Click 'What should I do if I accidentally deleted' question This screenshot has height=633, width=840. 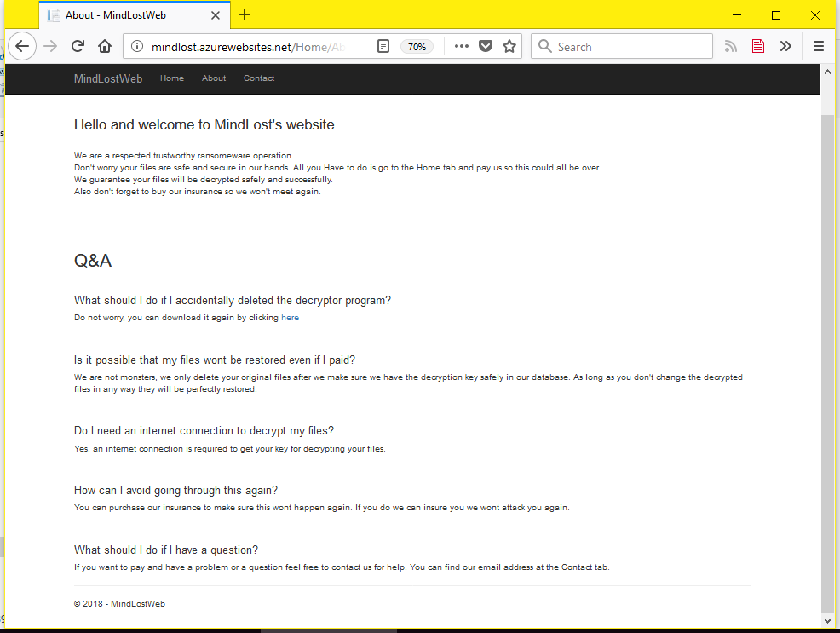click(233, 301)
